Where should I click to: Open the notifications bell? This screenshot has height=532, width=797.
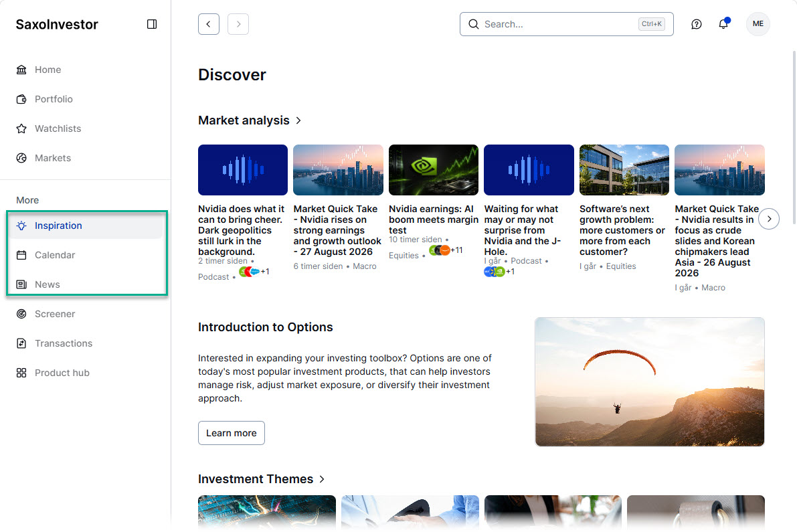(723, 24)
